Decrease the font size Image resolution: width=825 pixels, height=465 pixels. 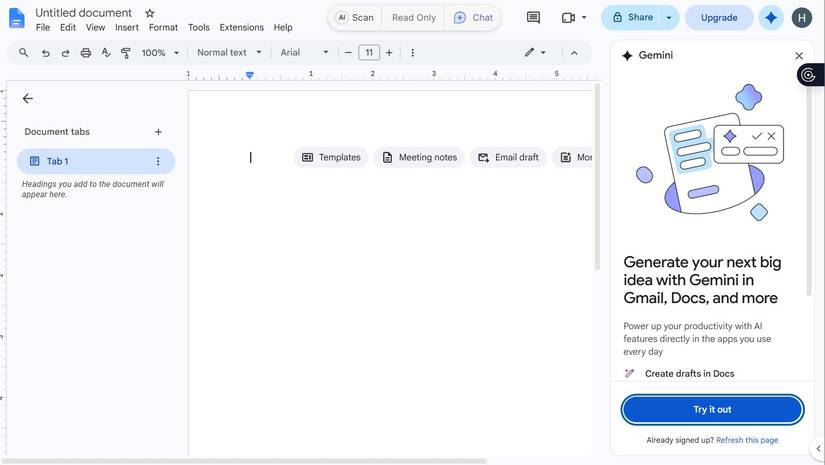point(348,53)
